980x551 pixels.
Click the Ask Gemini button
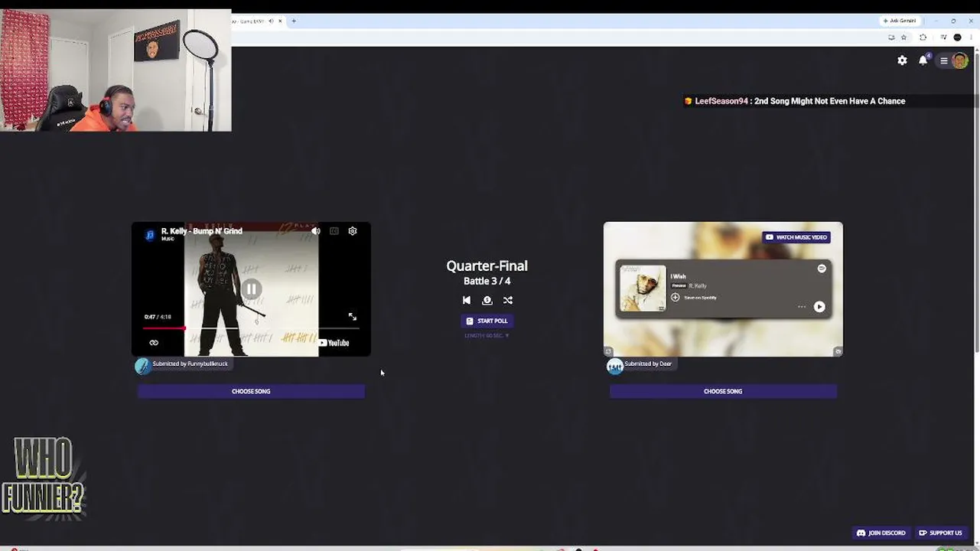(900, 21)
